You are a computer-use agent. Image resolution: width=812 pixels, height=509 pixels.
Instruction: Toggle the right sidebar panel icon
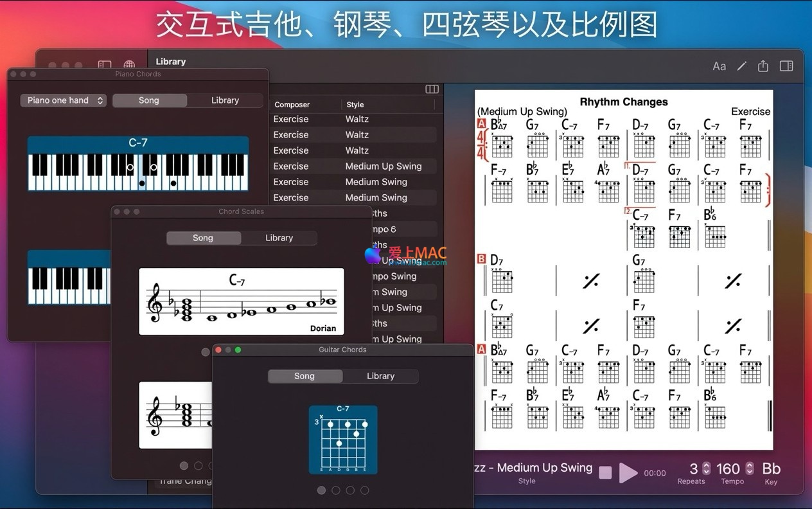[x=786, y=66]
